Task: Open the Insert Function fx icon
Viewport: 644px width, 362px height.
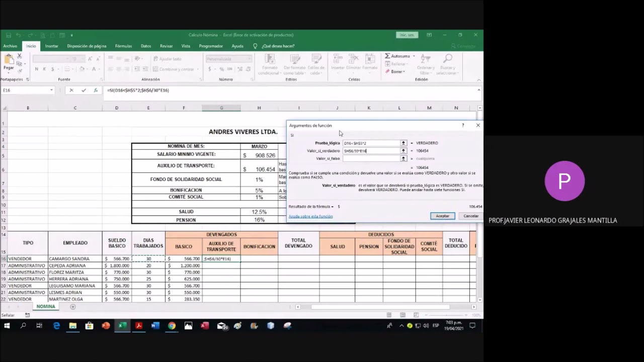Action: pyautogui.click(x=96, y=90)
